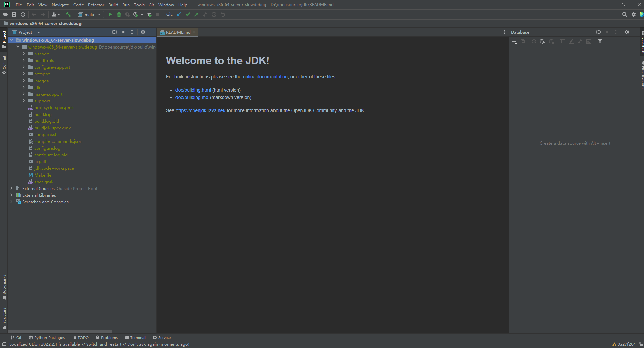Open the Window menu
The width and height of the screenshot is (644, 348).
[x=166, y=5]
